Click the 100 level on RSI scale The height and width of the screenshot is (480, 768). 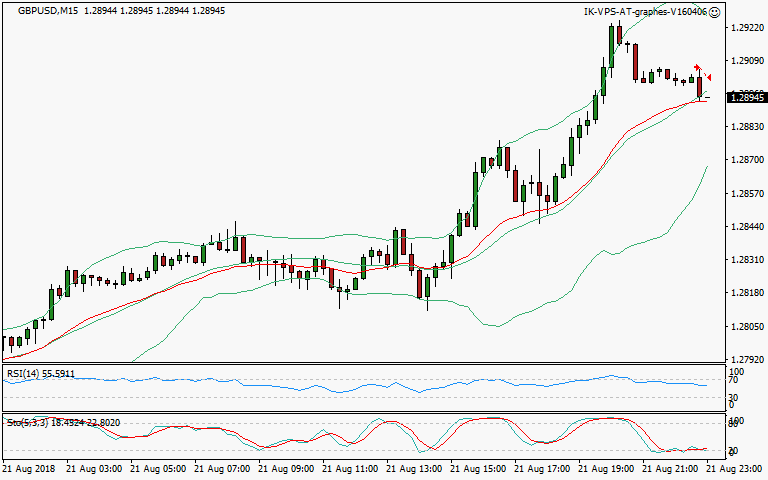(737, 372)
